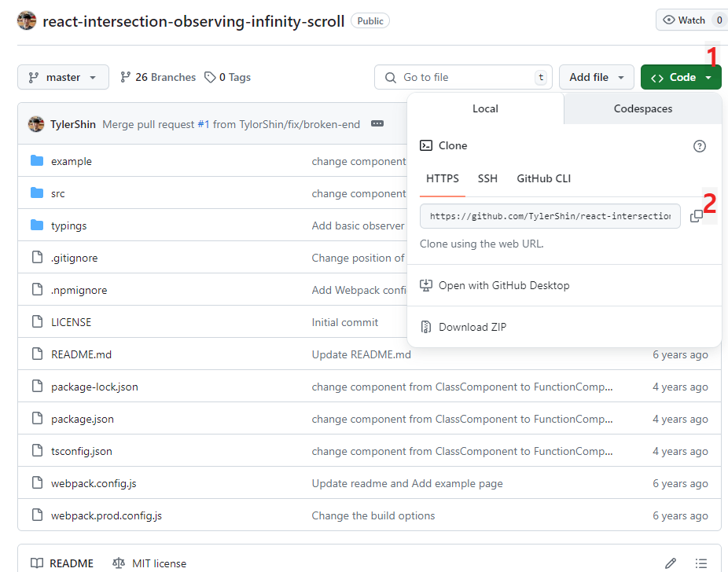Click the example folder icon

click(37, 161)
